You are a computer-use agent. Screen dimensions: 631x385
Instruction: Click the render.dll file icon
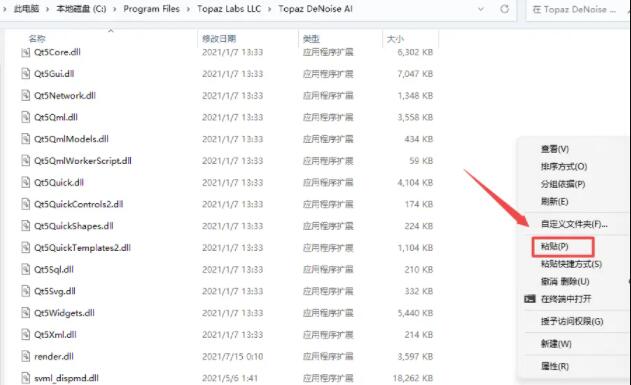pyautogui.click(x=25, y=356)
